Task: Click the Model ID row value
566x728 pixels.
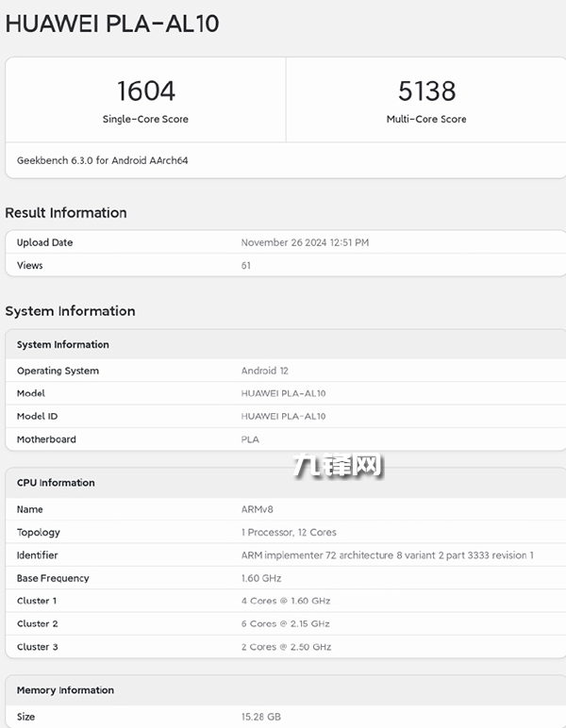Action: [283, 416]
